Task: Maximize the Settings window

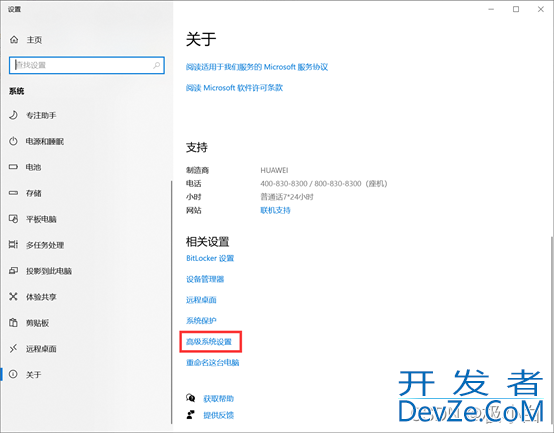Action: click(x=516, y=10)
